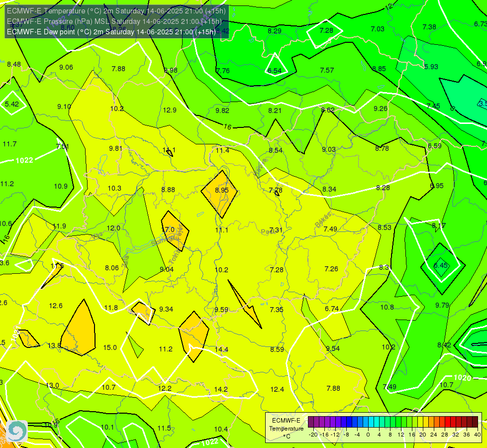The width and height of the screenshot is (487, 448).
Task: Click the 7.57 dew point value
Action: coord(327,70)
